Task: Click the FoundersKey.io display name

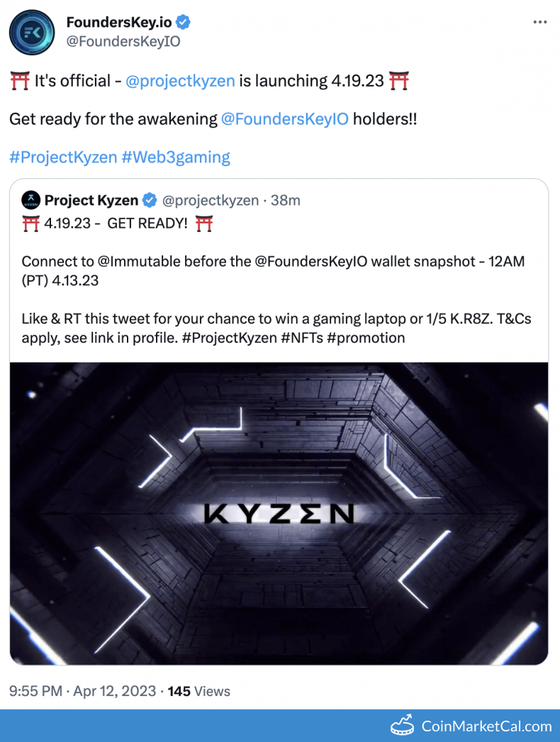Action: pyautogui.click(x=119, y=23)
